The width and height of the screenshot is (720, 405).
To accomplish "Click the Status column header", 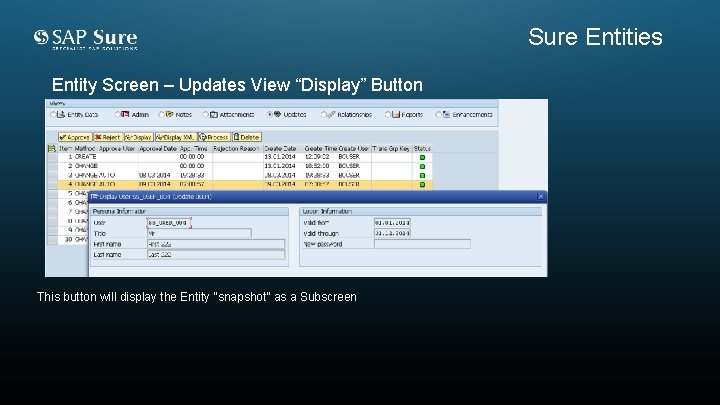I will (422, 148).
